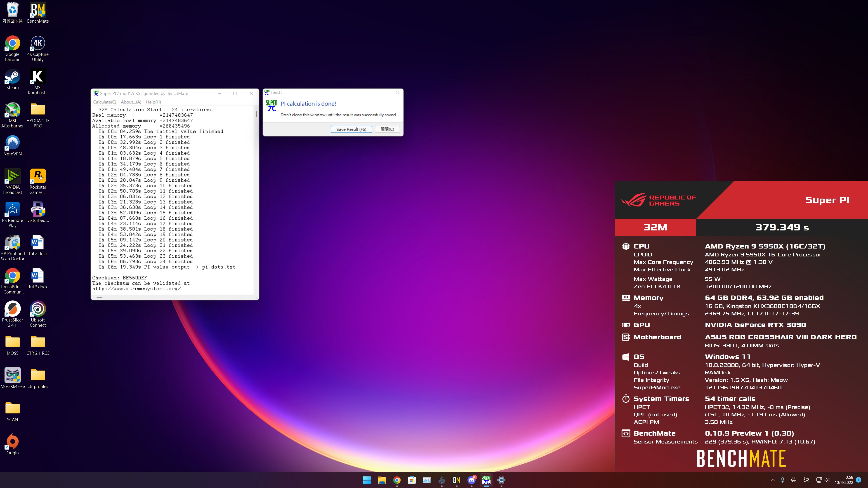Click the 379.349 s result in BenchMate panel
The width and height of the screenshot is (868, 488).
point(782,227)
